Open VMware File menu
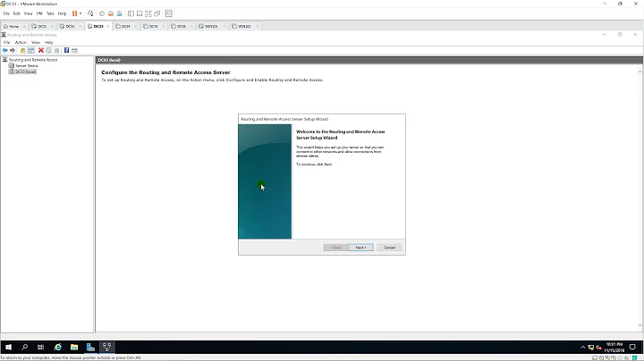 point(6,13)
